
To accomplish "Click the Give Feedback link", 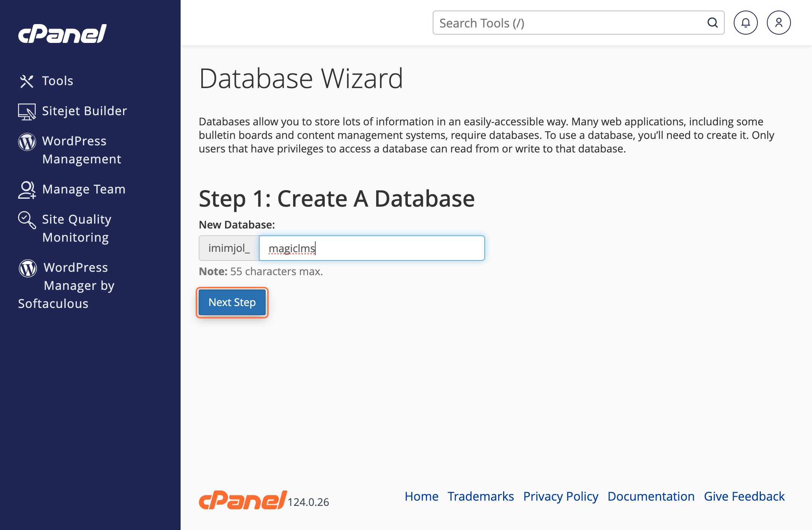I will pyautogui.click(x=744, y=496).
